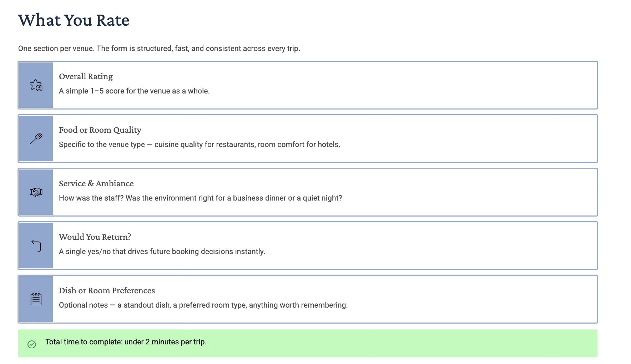Click the return arrow icon
The width and height of the screenshot is (631, 364).
click(36, 246)
